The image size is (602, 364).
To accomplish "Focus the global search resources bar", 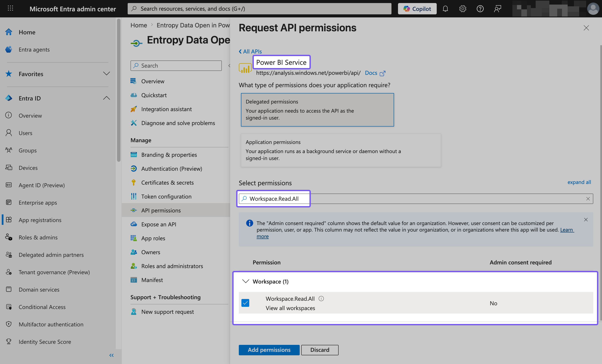I will [x=259, y=9].
